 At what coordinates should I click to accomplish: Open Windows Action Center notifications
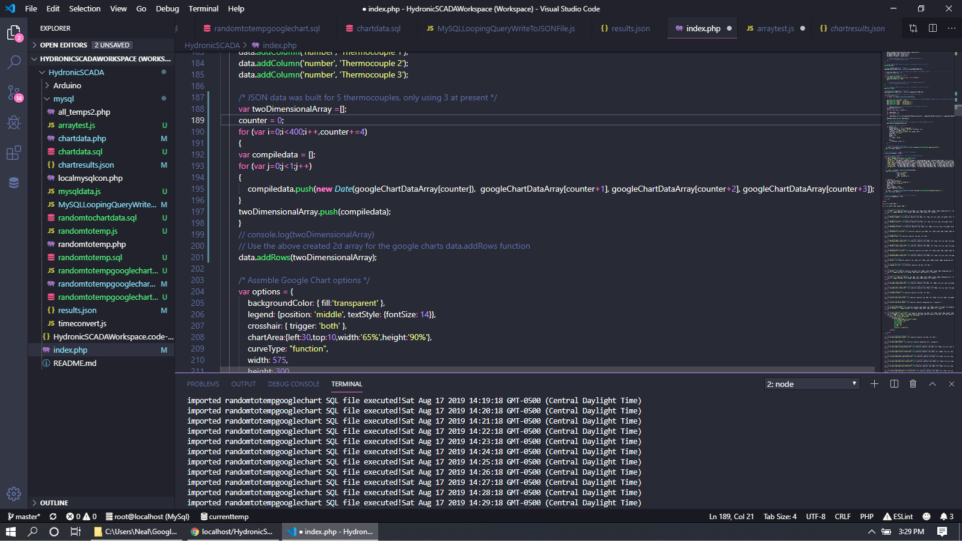click(x=942, y=532)
